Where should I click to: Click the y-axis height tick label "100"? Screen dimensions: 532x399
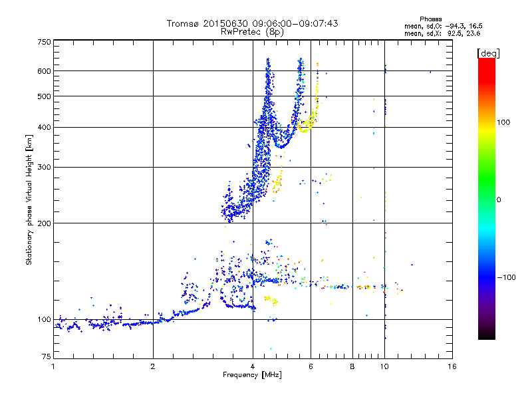45,320
